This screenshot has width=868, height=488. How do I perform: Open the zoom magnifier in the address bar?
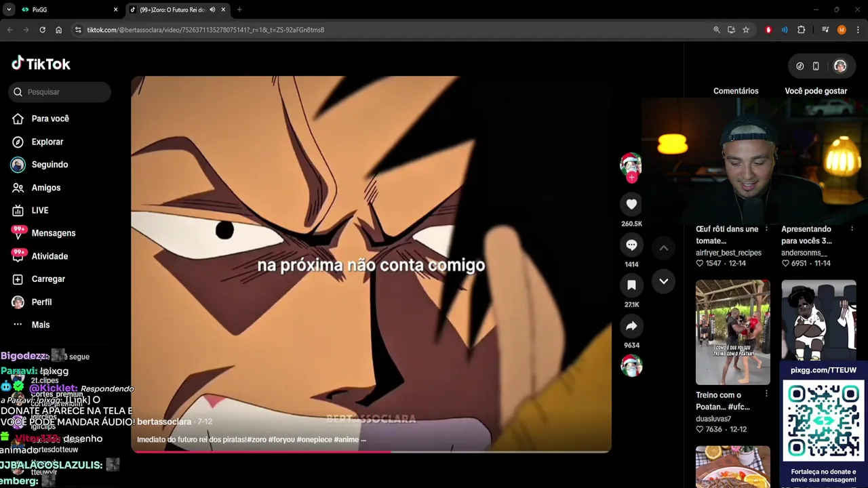click(x=717, y=30)
